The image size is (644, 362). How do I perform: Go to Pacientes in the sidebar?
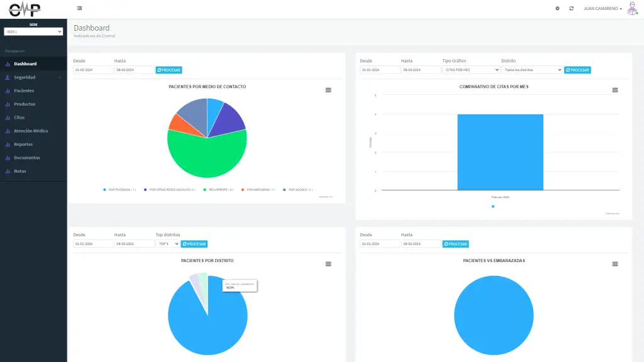pos(24,90)
